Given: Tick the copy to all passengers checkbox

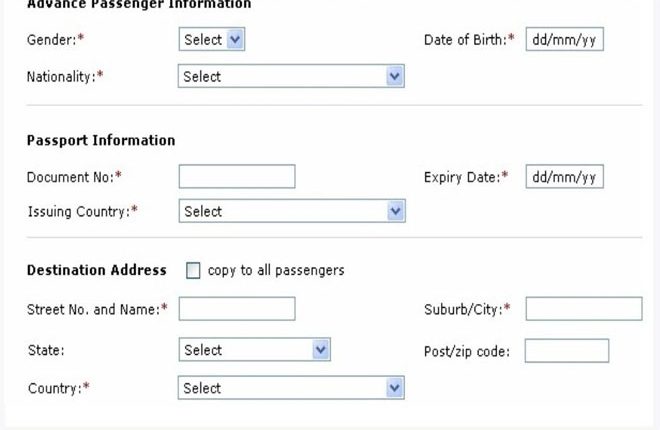Looking at the screenshot, I should (x=193, y=271).
